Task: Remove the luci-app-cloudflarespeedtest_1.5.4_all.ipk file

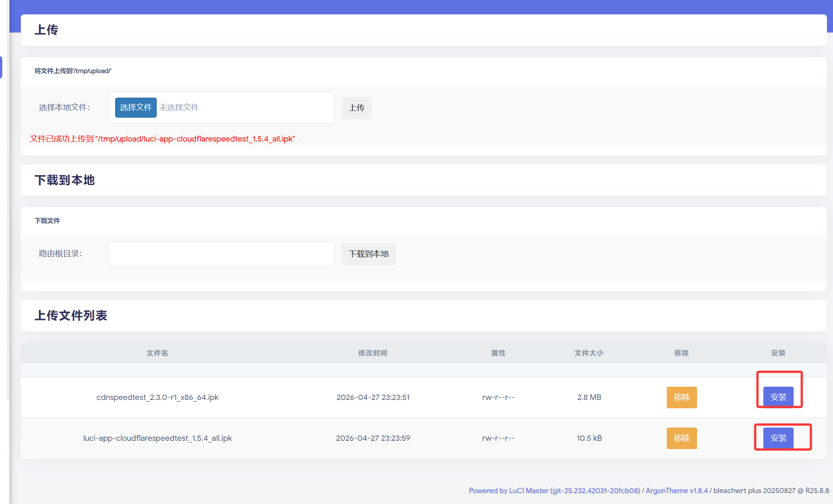Action: tap(682, 438)
